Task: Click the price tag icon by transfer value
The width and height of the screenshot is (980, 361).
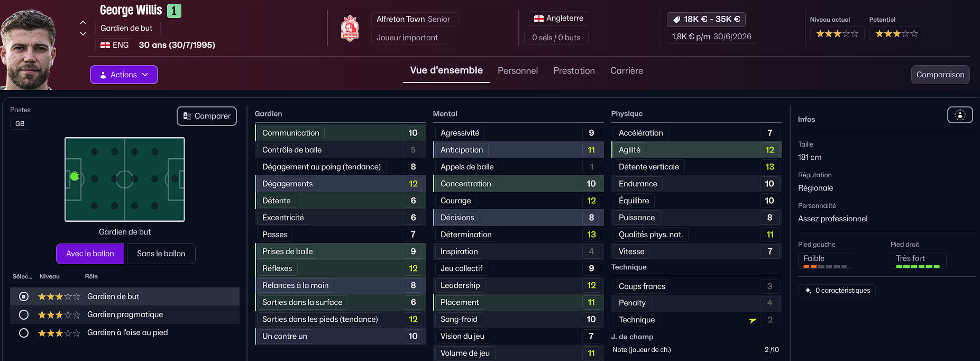Action: point(676,20)
